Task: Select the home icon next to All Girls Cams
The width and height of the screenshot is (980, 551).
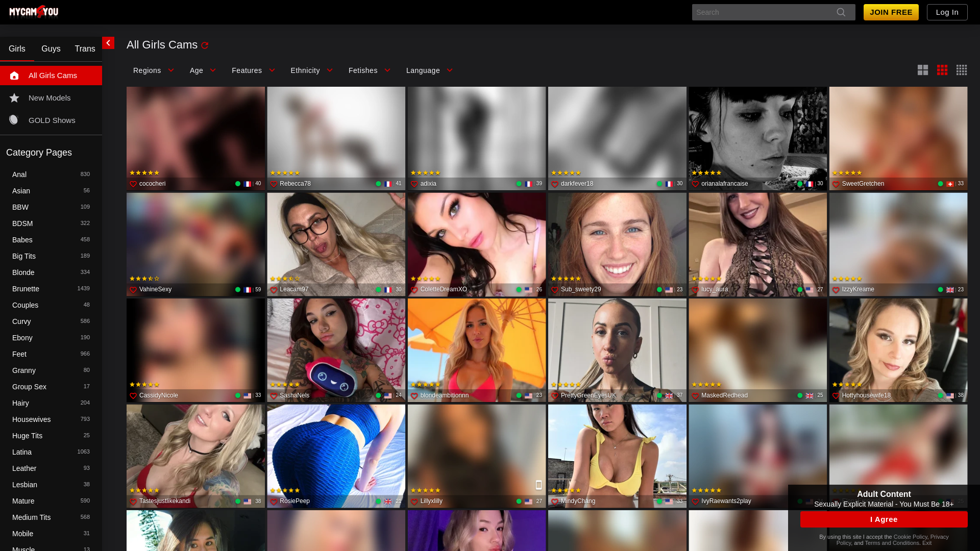Action: pyautogui.click(x=14, y=75)
